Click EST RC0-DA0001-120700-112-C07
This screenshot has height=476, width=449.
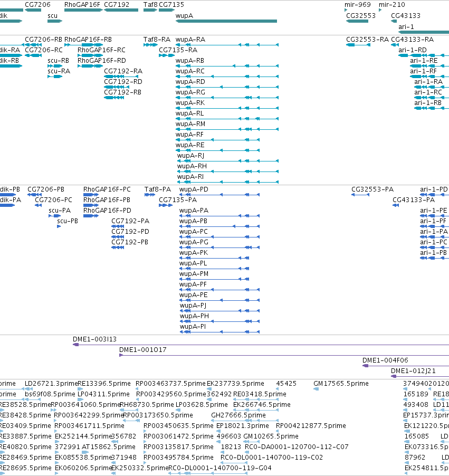[x=297, y=447]
